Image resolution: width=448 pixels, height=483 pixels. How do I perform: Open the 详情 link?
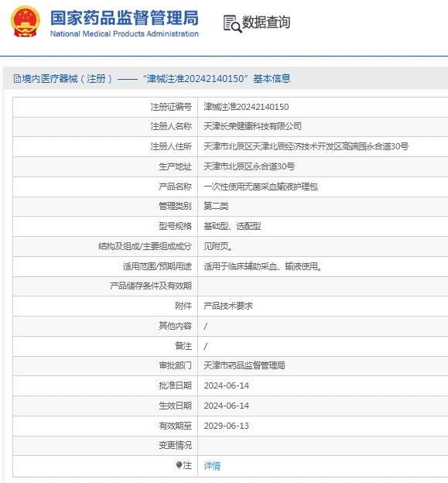coord(212,466)
